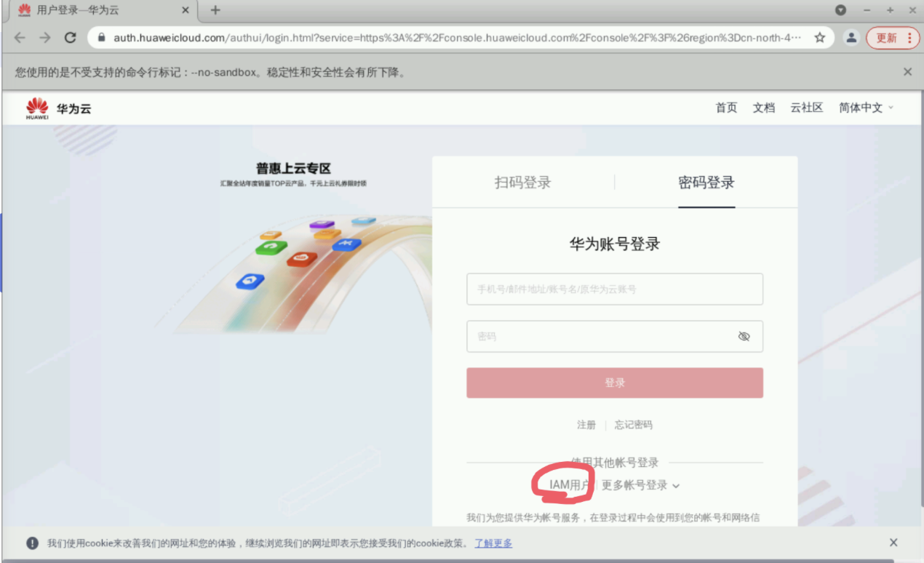Image resolution: width=924 pixels, height=563 pixels.
Task: Select the 用户登录—华为云 browser tab
Action: tap(102, 10)
